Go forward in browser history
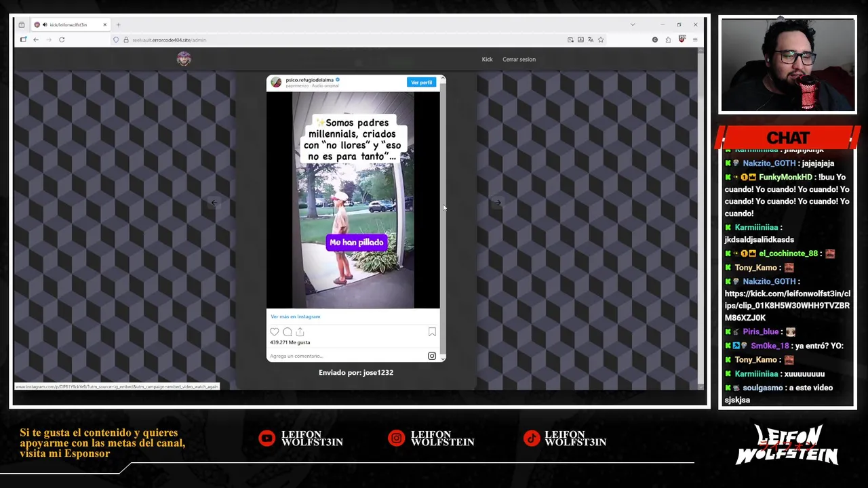This screenshot has width=868, height=488. (x=48, y=40)
